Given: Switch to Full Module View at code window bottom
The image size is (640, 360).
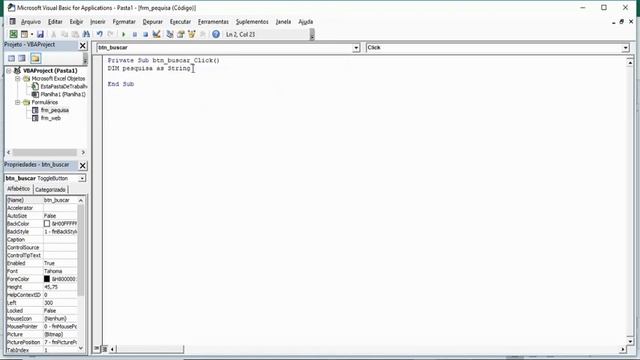Looking at the screenshot, I should (104, 349).
